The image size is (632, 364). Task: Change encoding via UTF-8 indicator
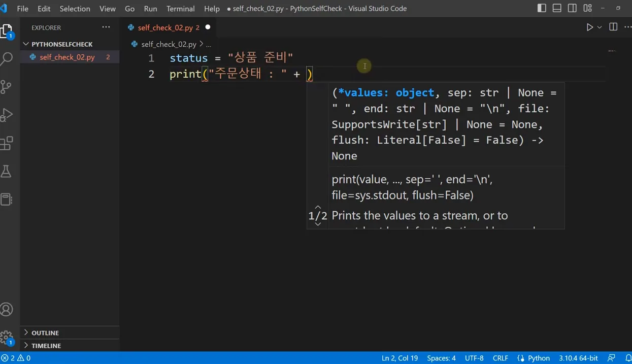point(474,358)
